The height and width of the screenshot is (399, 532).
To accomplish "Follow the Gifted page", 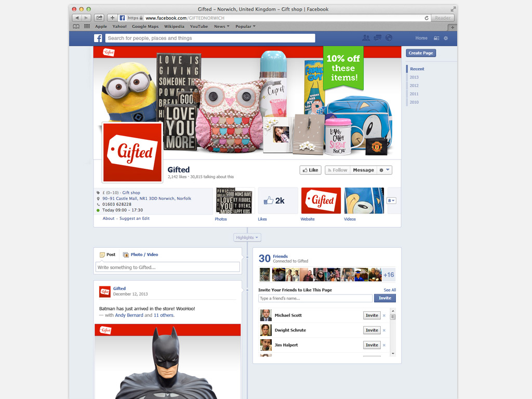I will (x=337, y=170).
